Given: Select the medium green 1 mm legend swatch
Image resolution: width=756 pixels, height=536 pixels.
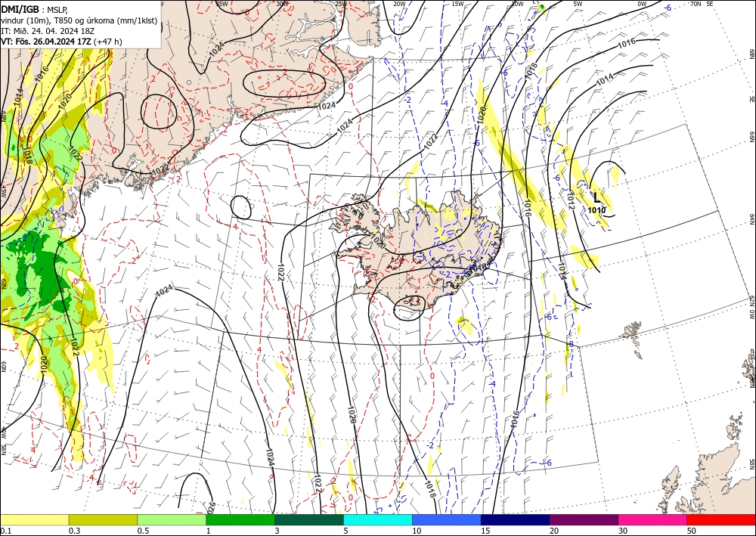Looking at the screenshot, I should [240, 519].
